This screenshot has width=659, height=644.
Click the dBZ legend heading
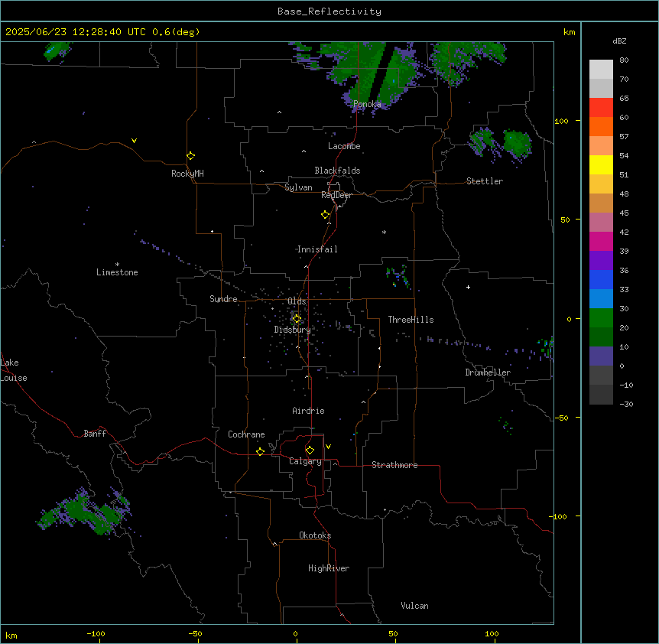[x=619, y=41]
